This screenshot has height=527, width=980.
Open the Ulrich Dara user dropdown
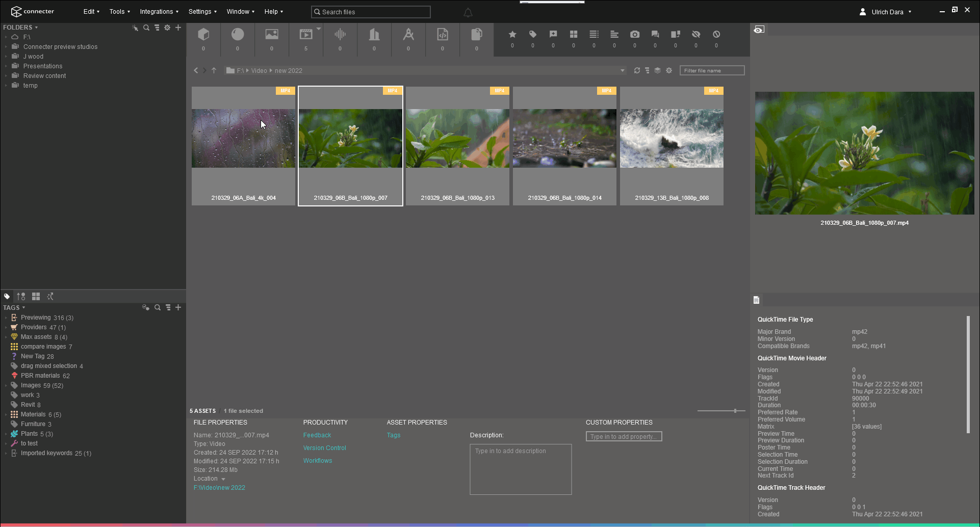[x=887, y=12]
